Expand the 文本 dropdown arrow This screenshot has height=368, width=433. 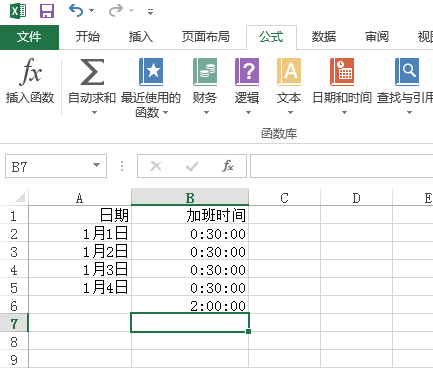click(x=290, y=113)
